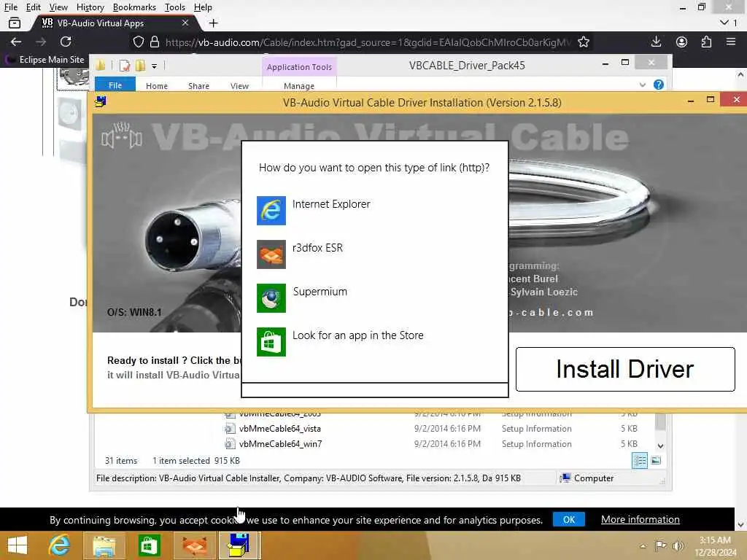The width and height of the screenshot is (747, 560).
Task: Click the r3dfox taskbar icon
Action: coord(194,545)
